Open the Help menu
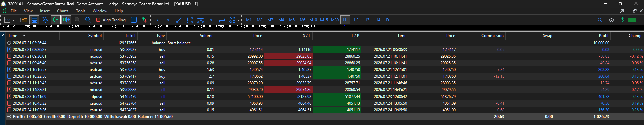The height and width of the screenshot is (125, 644). [x=119, y=11]
